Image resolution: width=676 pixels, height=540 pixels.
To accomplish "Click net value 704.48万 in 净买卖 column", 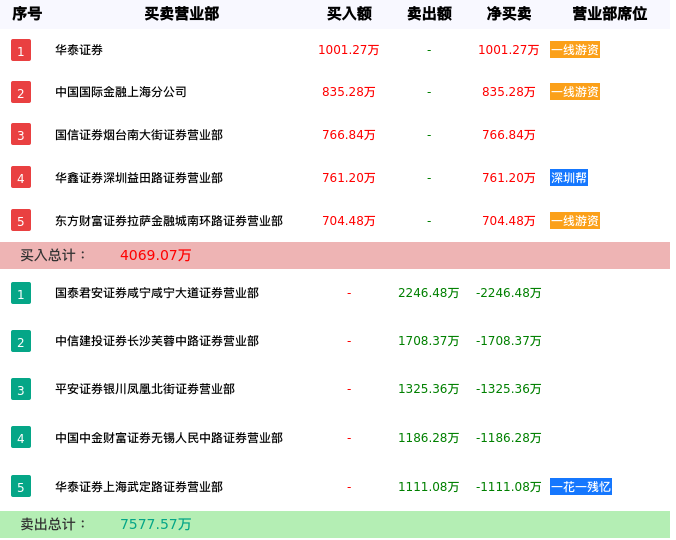I will pos(508,221).
